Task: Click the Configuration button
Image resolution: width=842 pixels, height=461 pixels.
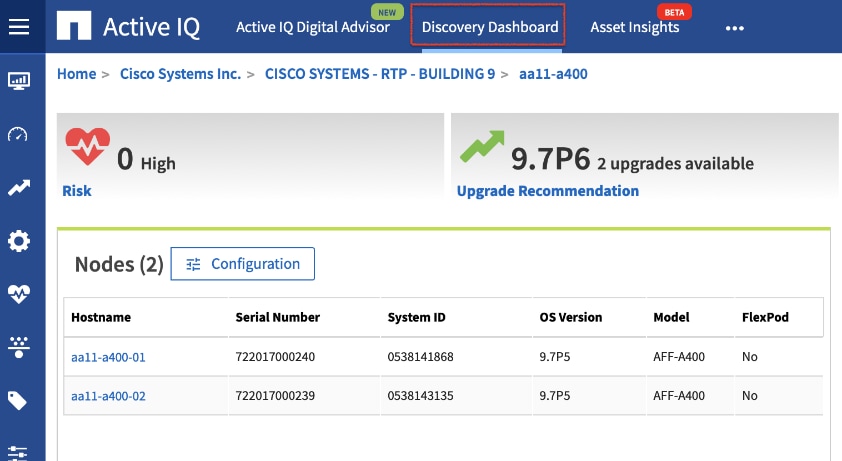Action: [243, 264]
